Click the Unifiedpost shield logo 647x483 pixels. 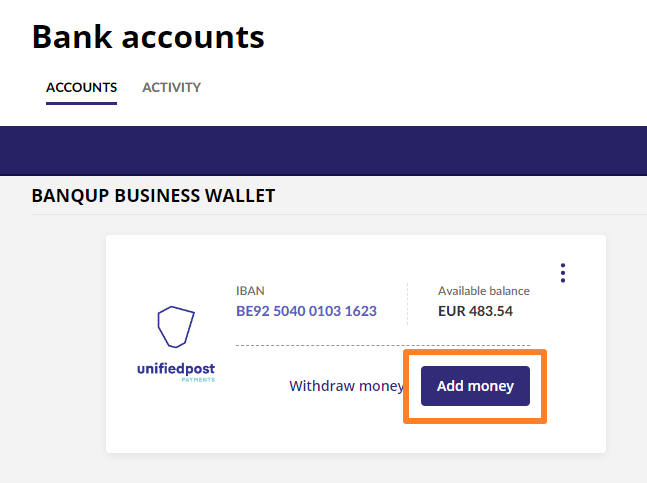click(x=176, y=327)
